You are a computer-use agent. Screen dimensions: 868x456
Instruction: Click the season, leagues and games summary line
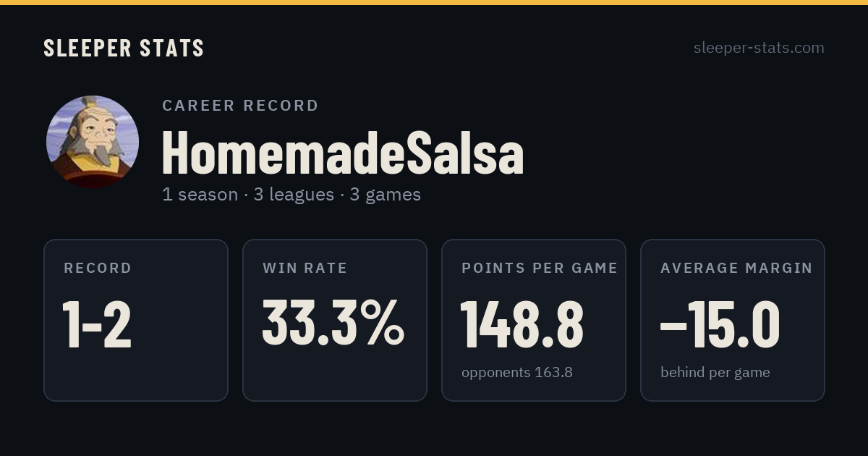point(292,195)
